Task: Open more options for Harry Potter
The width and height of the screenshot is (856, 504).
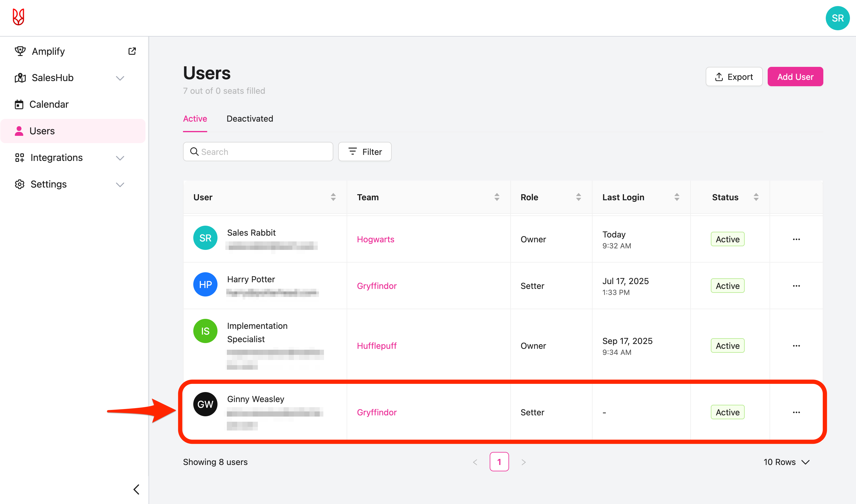Action: click(796, 286)
